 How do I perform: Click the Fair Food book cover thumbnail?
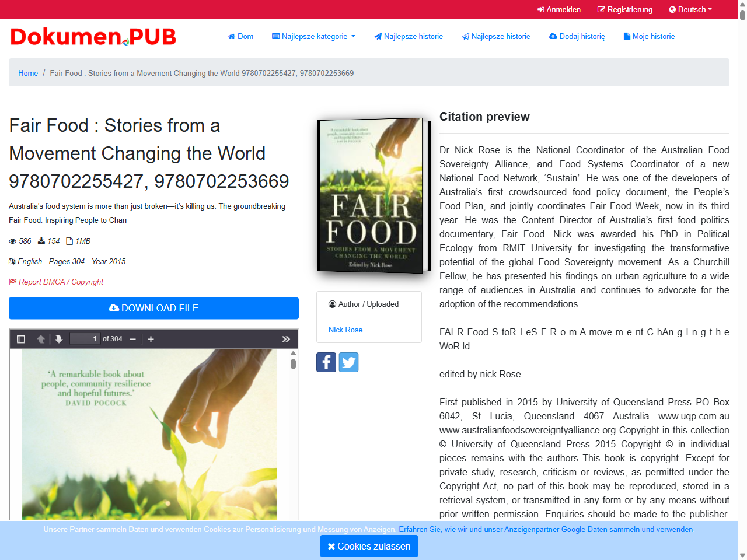pyautogui.click(x=372, y=196)
